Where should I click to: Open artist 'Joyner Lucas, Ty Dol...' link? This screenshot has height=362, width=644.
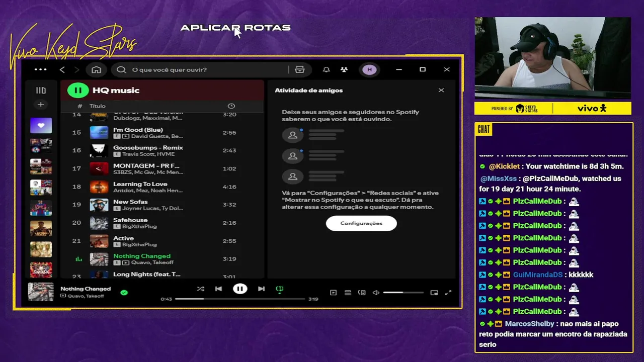[x=152, y=208]
